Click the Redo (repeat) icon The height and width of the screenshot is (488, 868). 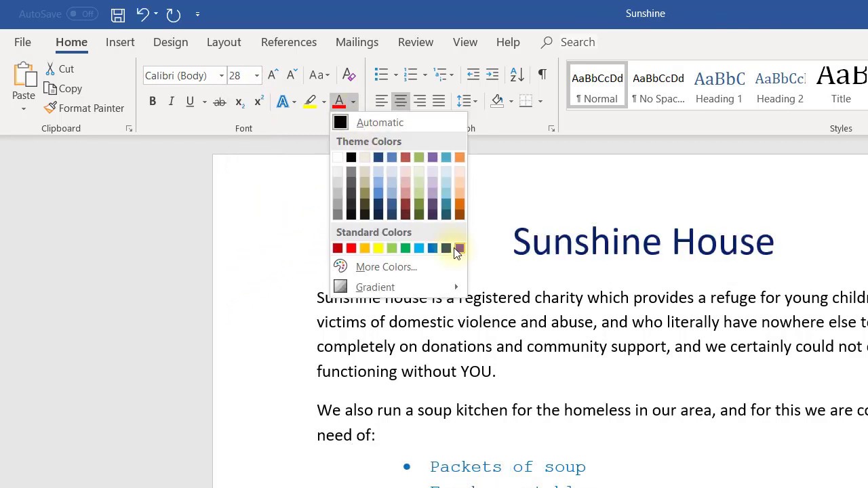pyautogui.click(x=174, y=14)
